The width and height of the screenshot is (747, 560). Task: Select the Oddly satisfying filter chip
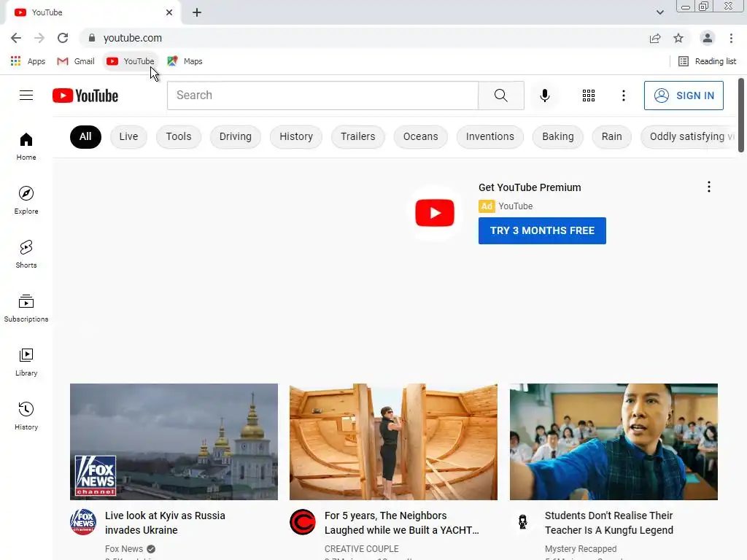tap(689, 136)
